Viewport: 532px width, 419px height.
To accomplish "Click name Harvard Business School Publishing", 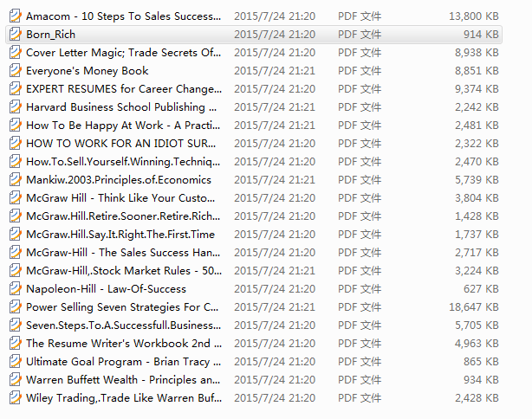I will click(x=121, y=107).
